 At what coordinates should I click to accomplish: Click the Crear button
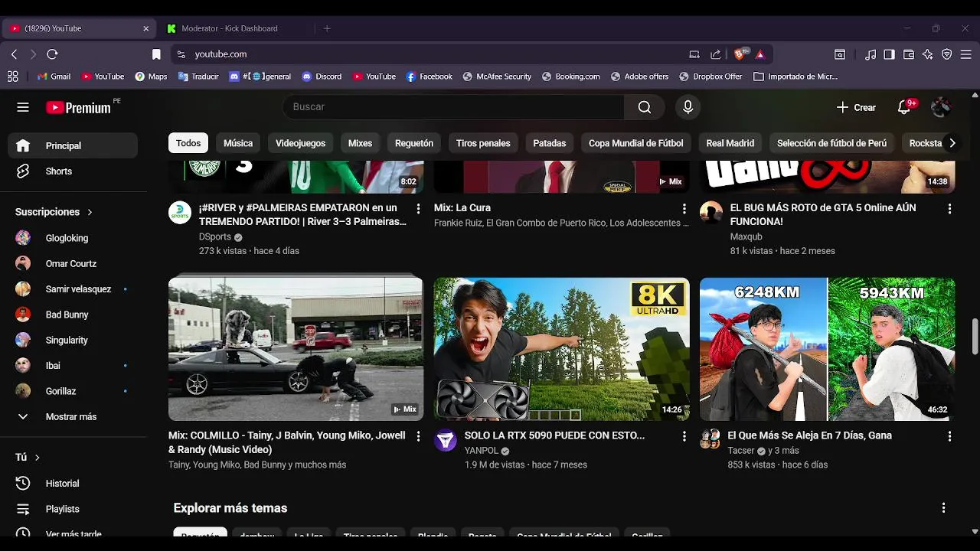[x=856, y=107]
